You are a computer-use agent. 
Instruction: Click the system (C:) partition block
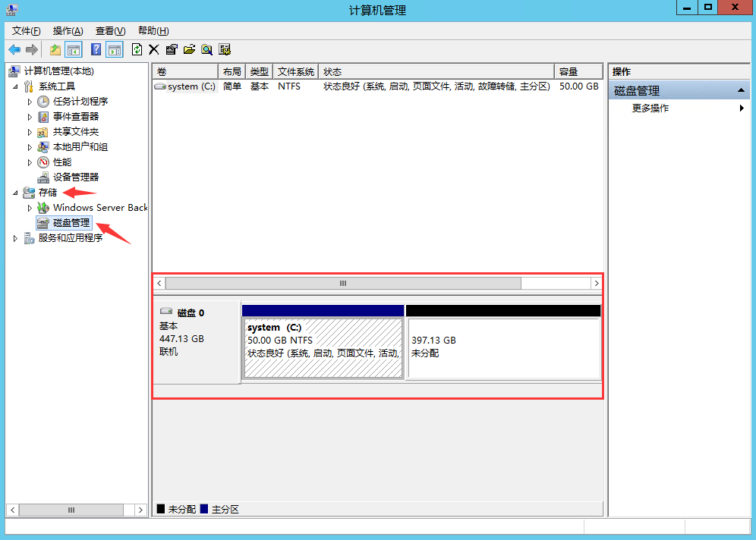pyautogui.click(x=323, y=341)
